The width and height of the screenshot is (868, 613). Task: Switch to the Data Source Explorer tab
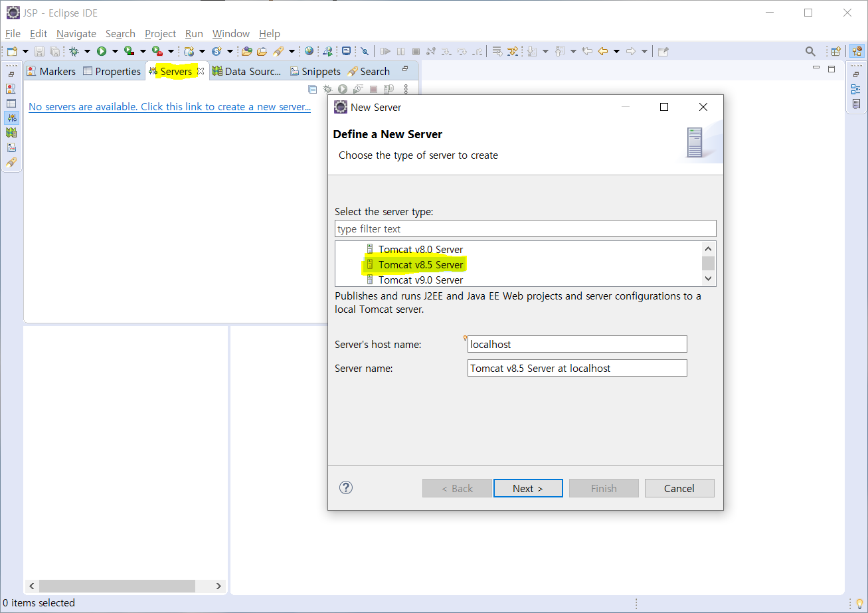click(246, 71)
